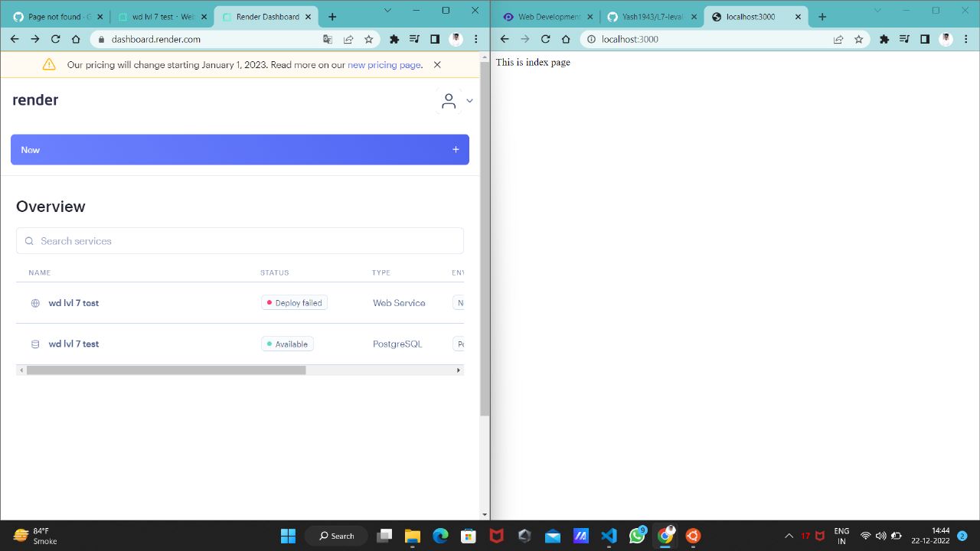This screenshot has height=551, width=980.
Task: Click the render logo
Action: [35, 99]
